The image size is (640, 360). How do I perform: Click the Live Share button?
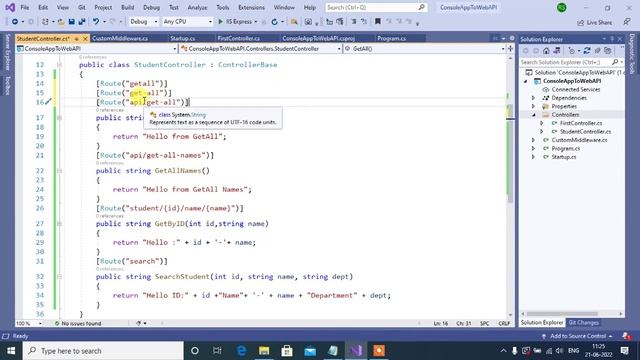pyautogui.click(x=594, y=22)
